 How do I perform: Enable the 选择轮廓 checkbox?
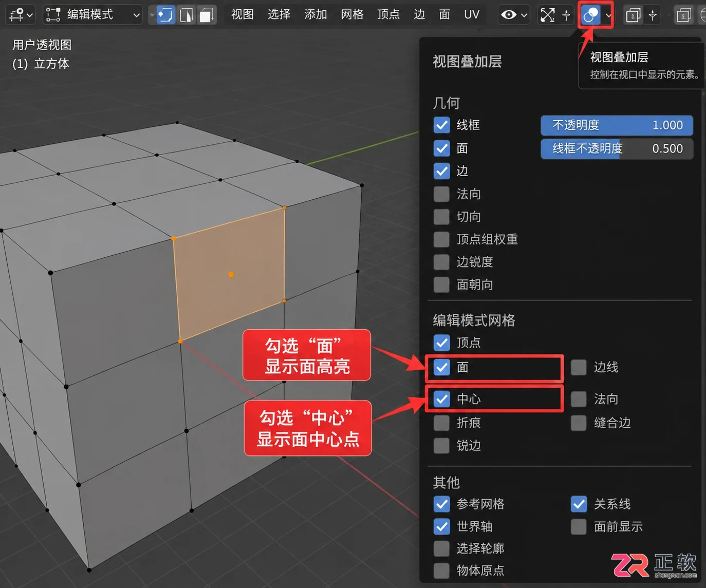click(442, 548)
